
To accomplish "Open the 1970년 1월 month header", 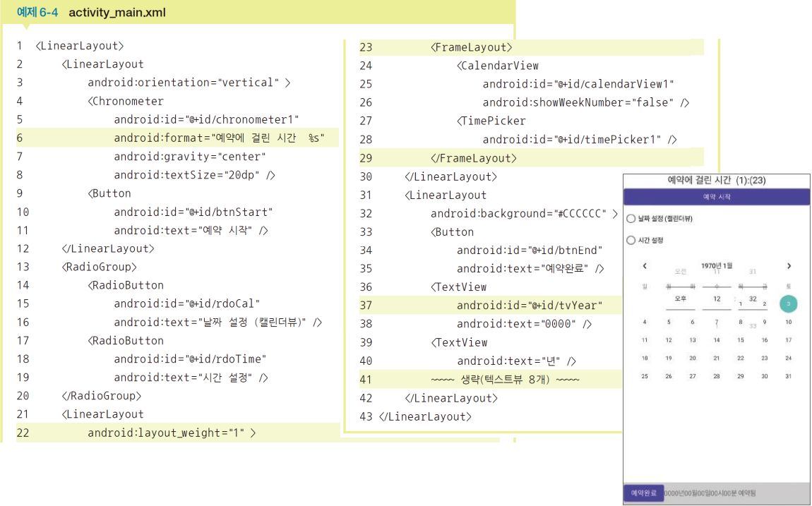I will 717,265.
